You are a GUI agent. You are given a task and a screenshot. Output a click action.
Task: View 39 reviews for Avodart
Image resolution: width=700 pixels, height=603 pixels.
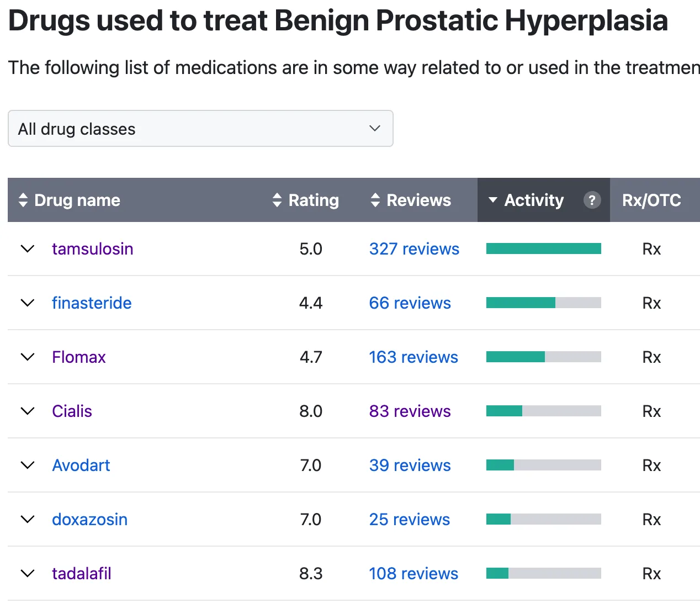[x=410, y=466]
